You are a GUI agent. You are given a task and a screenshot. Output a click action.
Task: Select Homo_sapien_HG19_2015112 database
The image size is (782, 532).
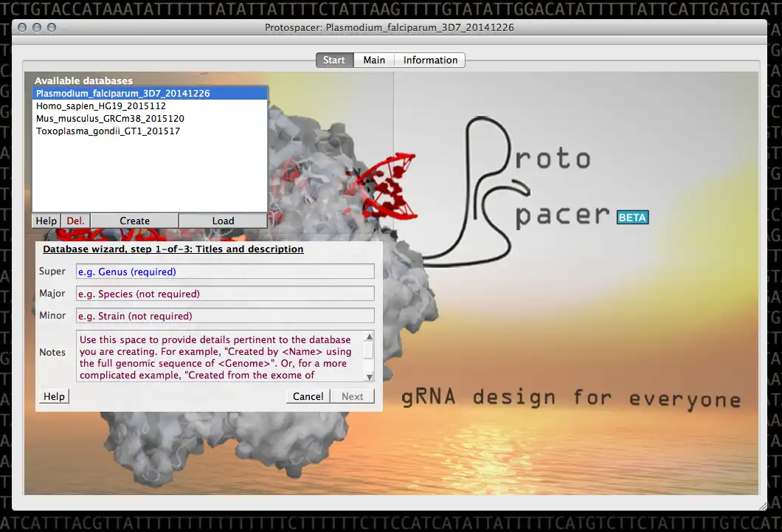pos(150,106)
